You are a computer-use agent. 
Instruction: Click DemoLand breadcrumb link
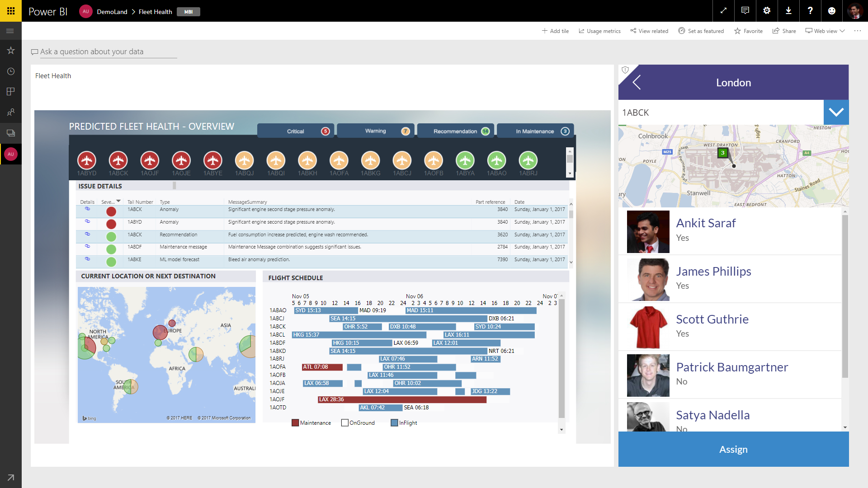[x=112, y=12]
